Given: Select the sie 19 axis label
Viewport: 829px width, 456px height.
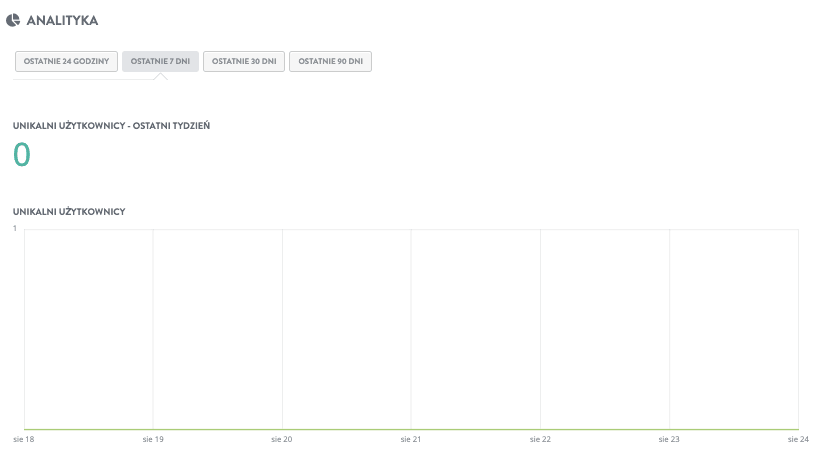Looking at the screenshot, I should pyautogui.click(x=153, y=439).
